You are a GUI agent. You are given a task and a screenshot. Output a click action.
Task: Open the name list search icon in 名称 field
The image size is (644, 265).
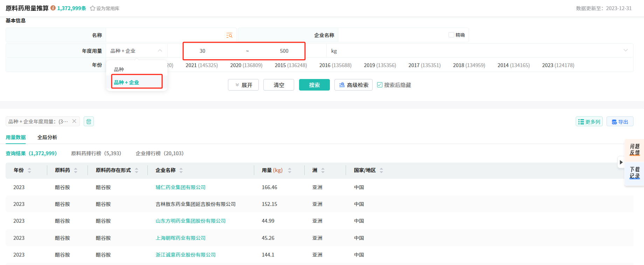229,35
